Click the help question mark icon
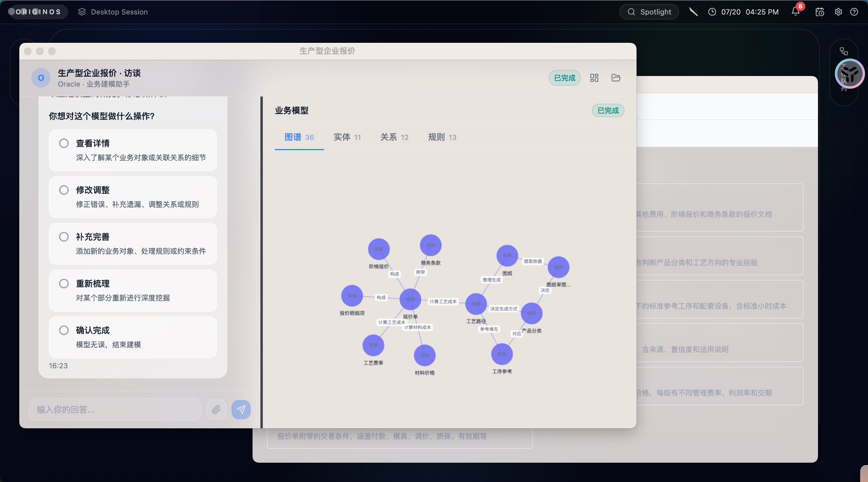This screenshot has width=868, height=482. point(854,12)
